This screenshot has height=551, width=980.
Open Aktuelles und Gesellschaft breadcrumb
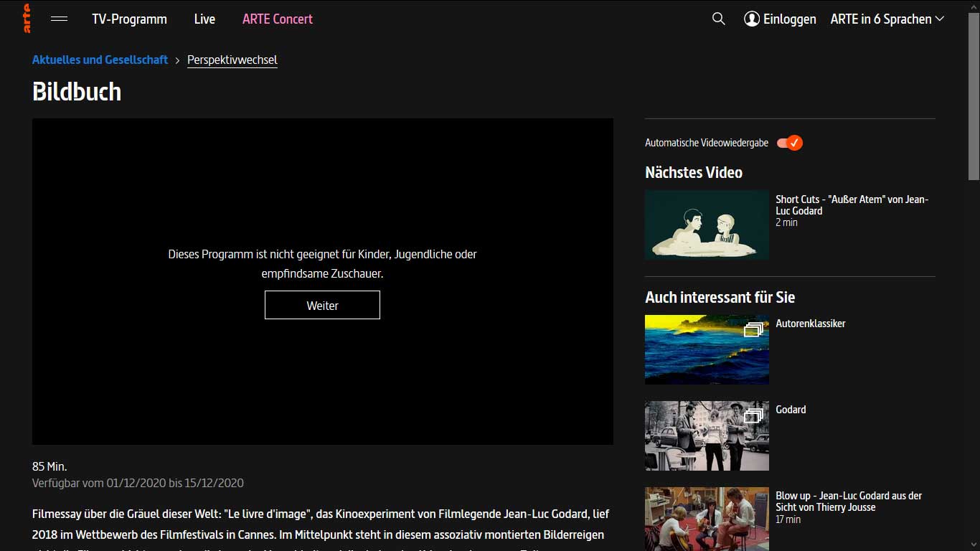100,60
